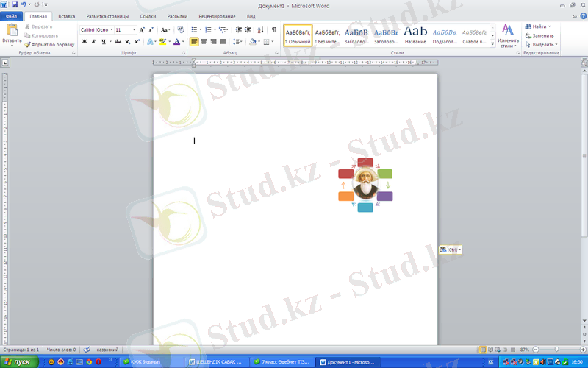Open the Help question mark icon
Image resolution: width=588 pixels, height=368 pixels.
point(581,15)
